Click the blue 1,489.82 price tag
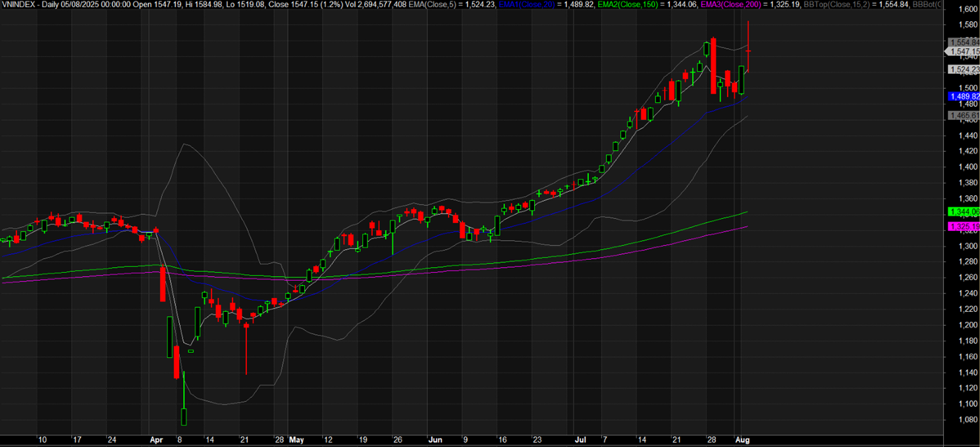The image size is (980, 447). [x=964, y=96]
